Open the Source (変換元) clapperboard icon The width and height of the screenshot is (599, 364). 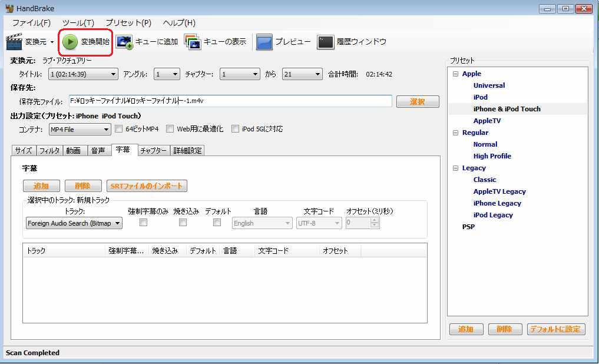coord(14,42)
